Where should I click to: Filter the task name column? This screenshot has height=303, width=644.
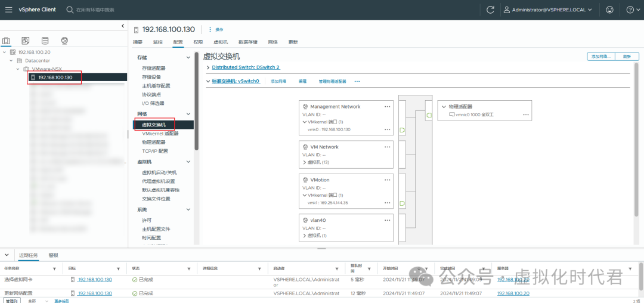click(x=54, y=268)
